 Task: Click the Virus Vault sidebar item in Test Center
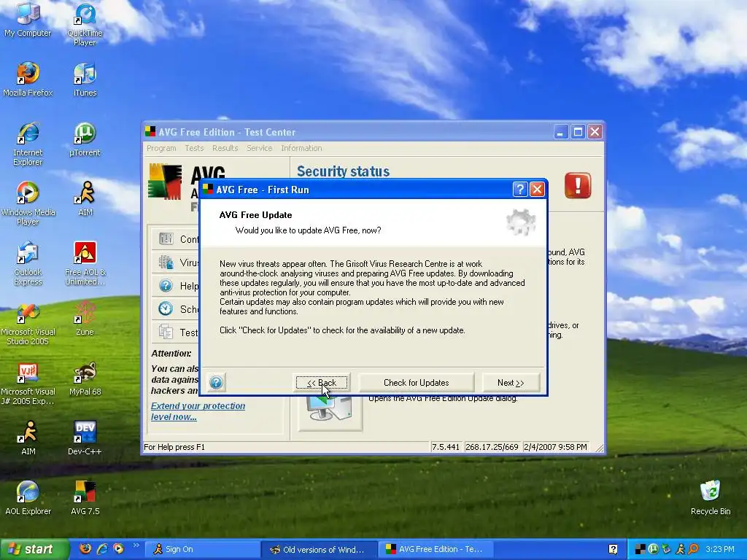click(175, 262)
